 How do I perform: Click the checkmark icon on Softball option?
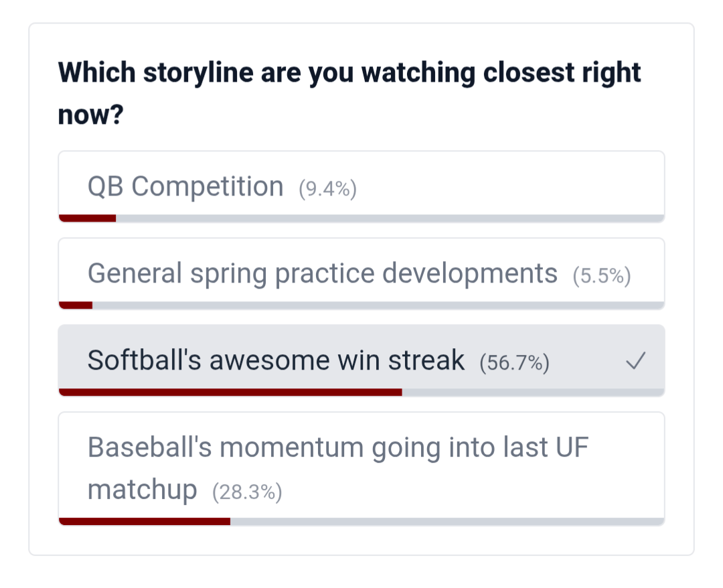pyautogui.click(x=635, y=362)
